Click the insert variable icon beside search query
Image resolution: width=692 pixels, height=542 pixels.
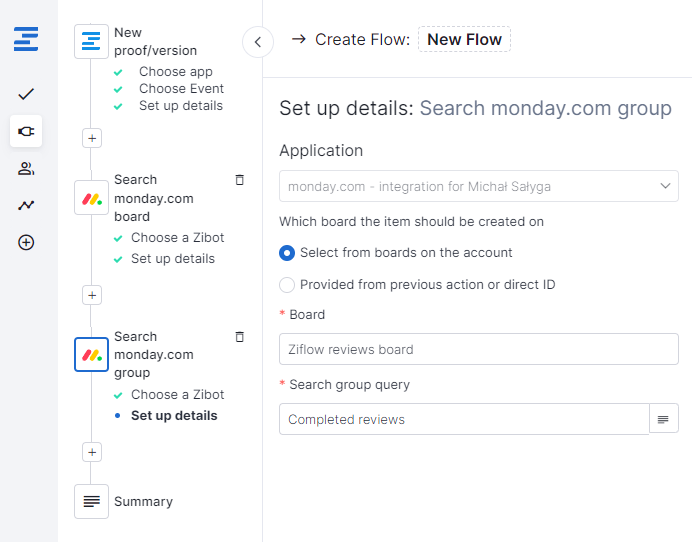[x=663, y=419]
